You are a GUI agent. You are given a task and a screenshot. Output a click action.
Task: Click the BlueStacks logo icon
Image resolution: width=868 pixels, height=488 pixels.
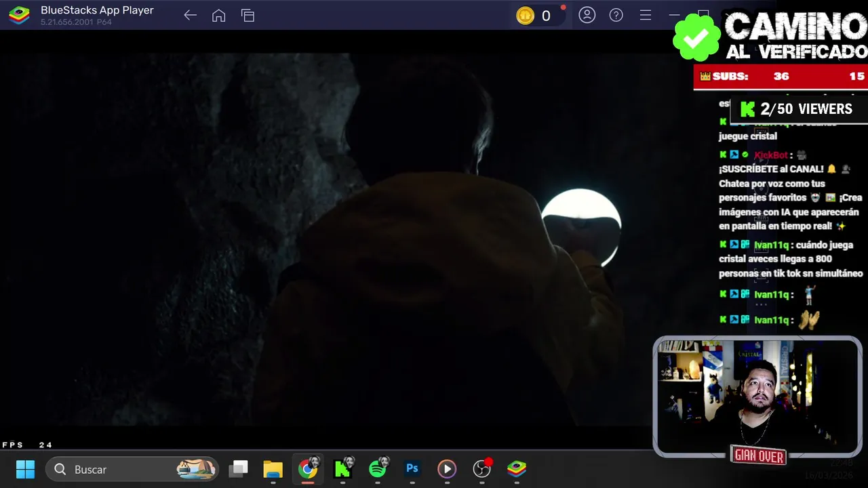coord(19,15)
